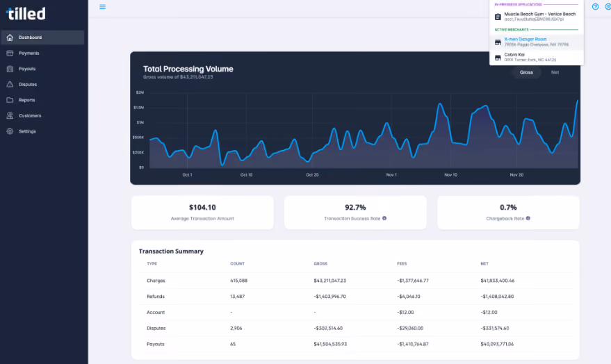This screenshot has width=611, height=364.
Task: Click the Account row label
Action: 156,313
